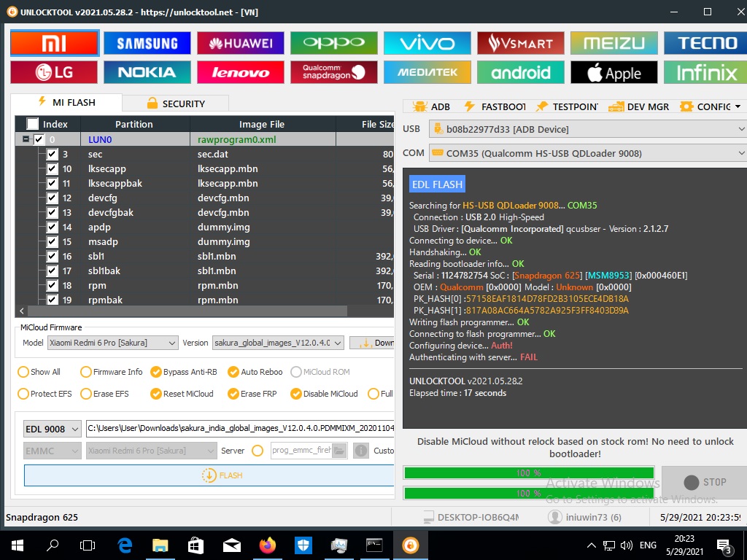Browse for programmer file folder icon

pos(338,451)
